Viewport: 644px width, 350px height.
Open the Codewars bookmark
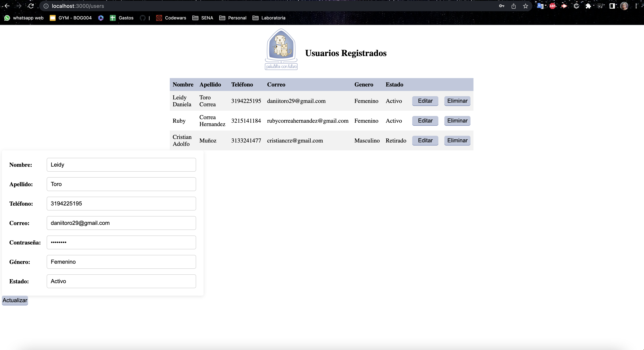click(x=171, y=18)
